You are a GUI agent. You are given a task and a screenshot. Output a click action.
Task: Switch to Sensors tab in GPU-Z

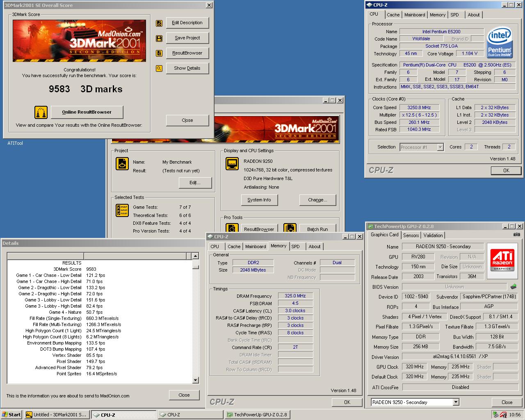click(411, 235)
